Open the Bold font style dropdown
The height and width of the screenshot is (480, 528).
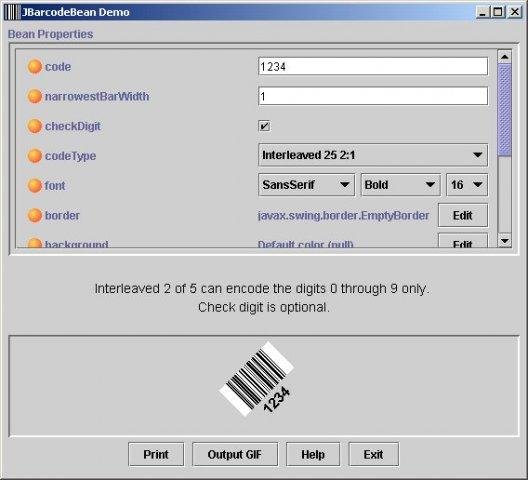coord(401,185)
